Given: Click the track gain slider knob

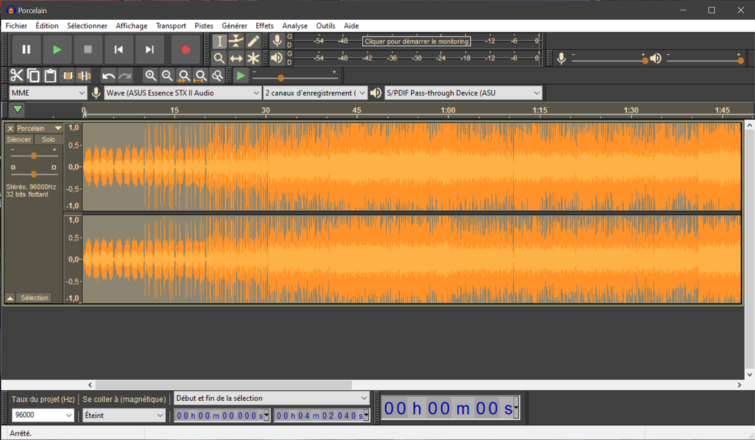Looking at the screenshot, I should (34, 156).
